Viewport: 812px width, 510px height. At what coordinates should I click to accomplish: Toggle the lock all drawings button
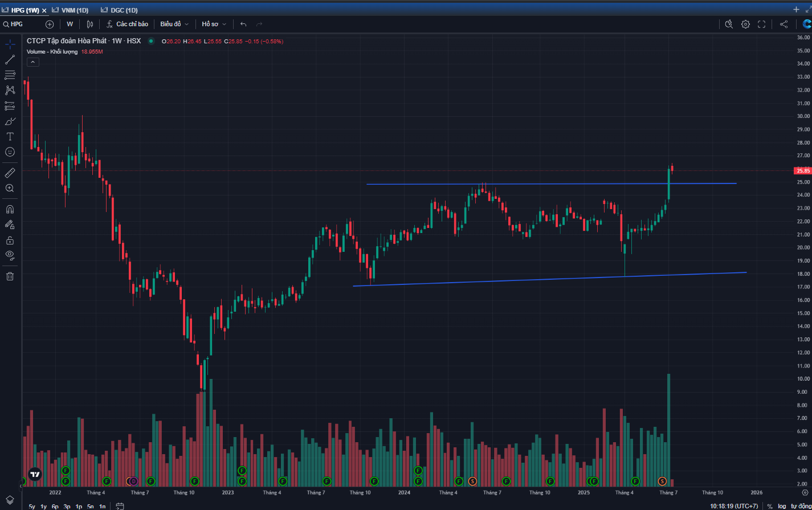click(x=10, y=240)
